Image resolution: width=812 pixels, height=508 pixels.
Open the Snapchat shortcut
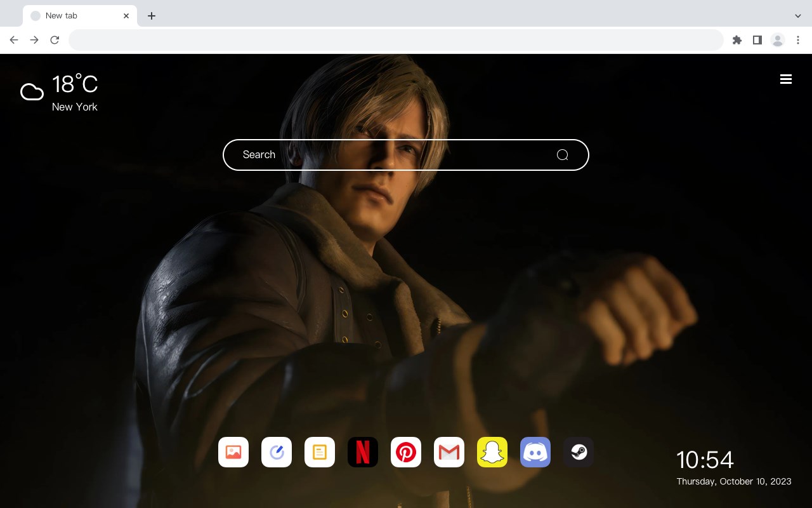coord(492,452)
